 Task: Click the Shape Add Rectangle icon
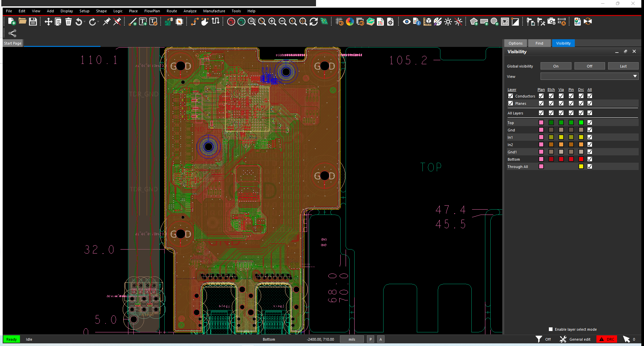pos(484,22)
